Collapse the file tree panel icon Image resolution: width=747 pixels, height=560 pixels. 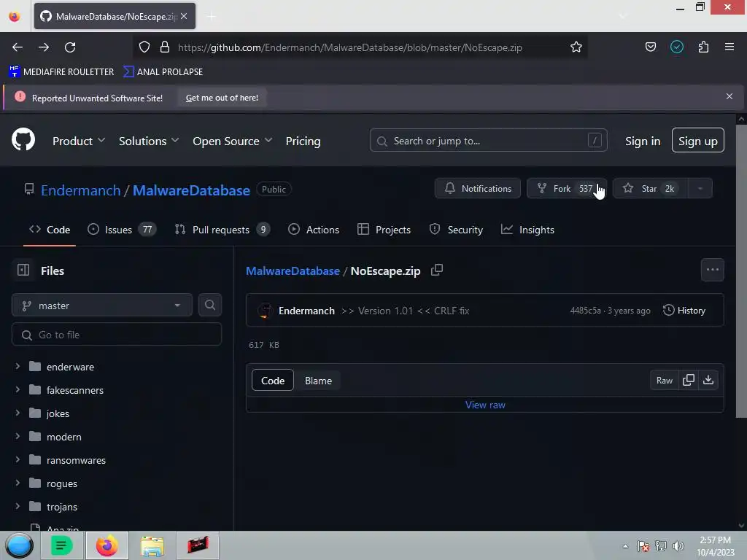pos(23,271)
